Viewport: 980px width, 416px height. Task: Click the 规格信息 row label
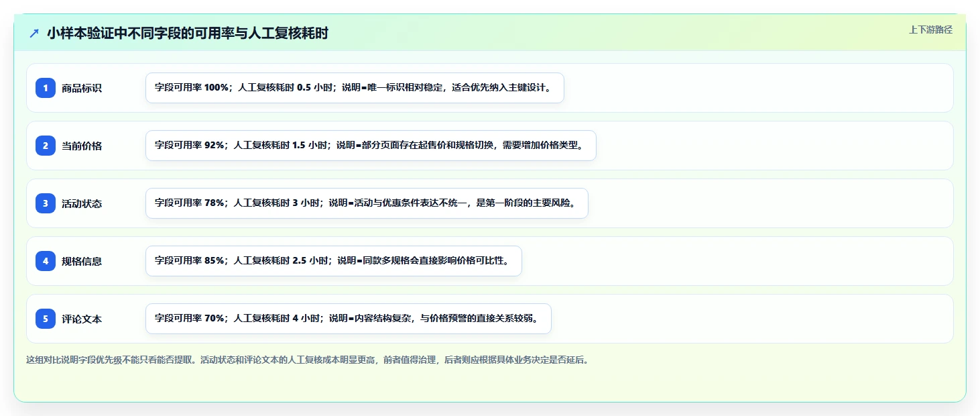point(82,261)
